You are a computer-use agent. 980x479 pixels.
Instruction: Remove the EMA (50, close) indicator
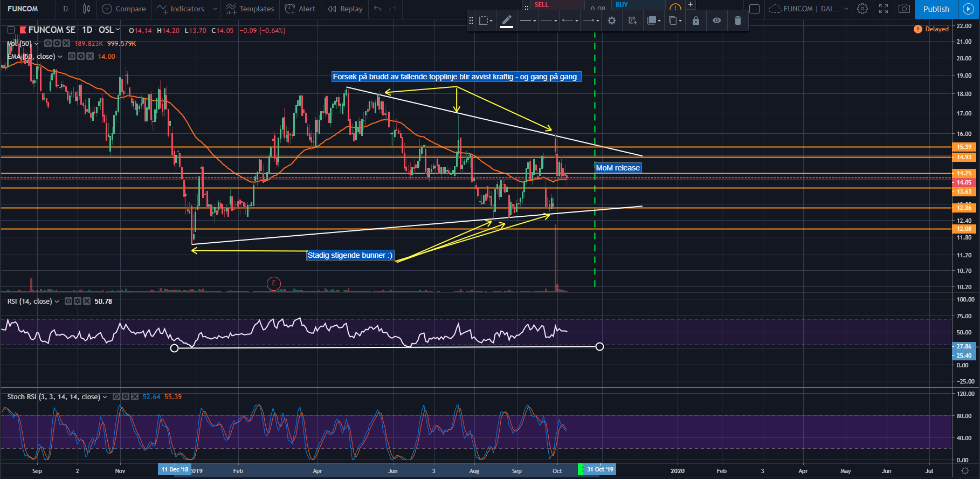tap(90, 56)
